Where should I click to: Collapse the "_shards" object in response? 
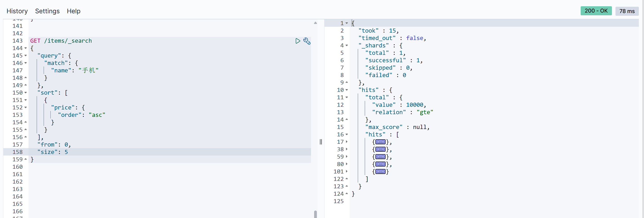click(x=347, y=46)
